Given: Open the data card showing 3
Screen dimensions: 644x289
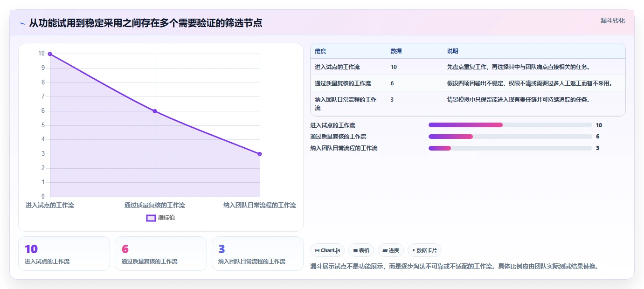Looking at the screenshot, I should pos(257,254).
